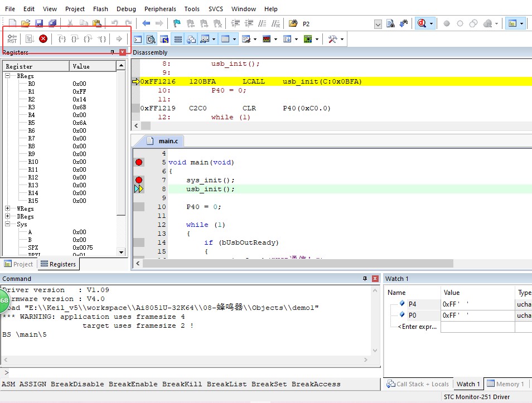Expand the DRegs register group
Image resolution: width=532 pixels, height=403 pixels.
point(7,216)
